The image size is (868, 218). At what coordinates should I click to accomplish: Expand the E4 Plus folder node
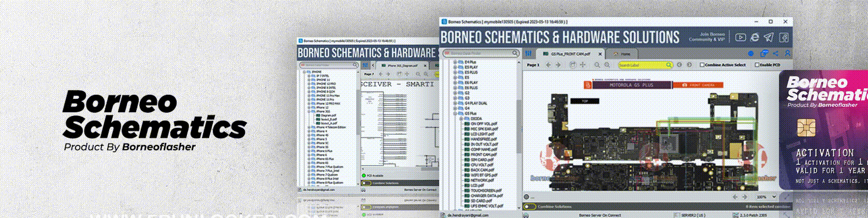click(x=455, y=62)
